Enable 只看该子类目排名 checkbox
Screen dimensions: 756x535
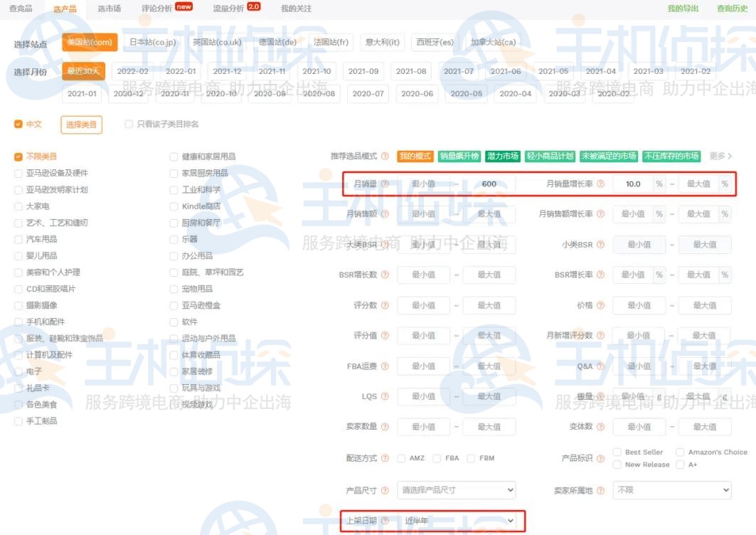[129, 124]
